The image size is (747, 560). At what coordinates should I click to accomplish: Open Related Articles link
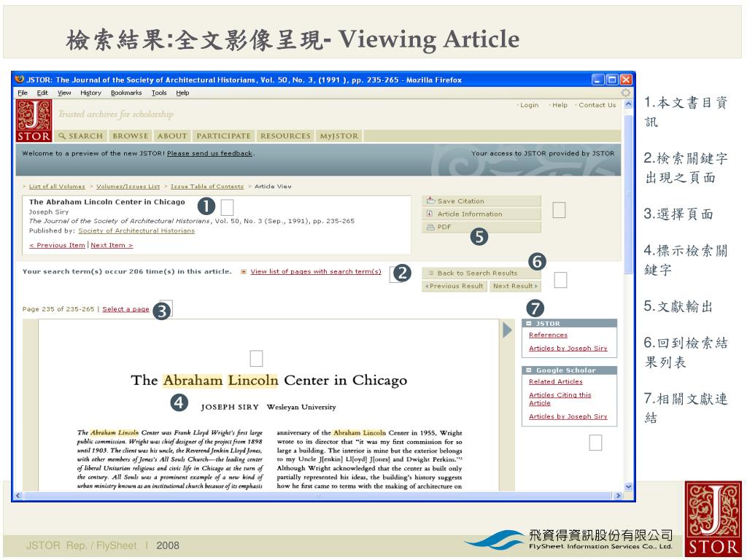[555, 381]
